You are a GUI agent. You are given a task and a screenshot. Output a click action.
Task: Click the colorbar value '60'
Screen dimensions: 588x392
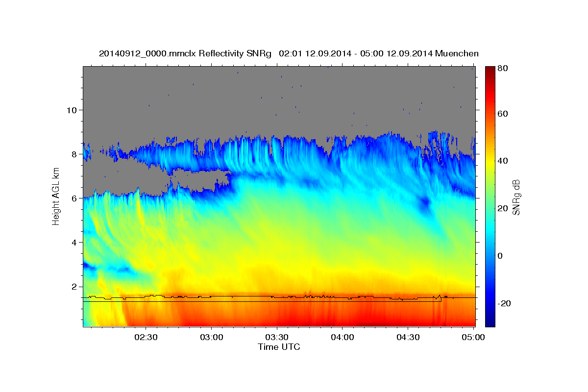point(502,114)
